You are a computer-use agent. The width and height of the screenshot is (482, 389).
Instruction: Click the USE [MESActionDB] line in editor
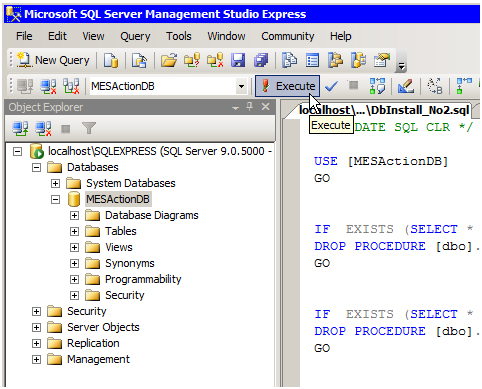[x=381, y=161]
